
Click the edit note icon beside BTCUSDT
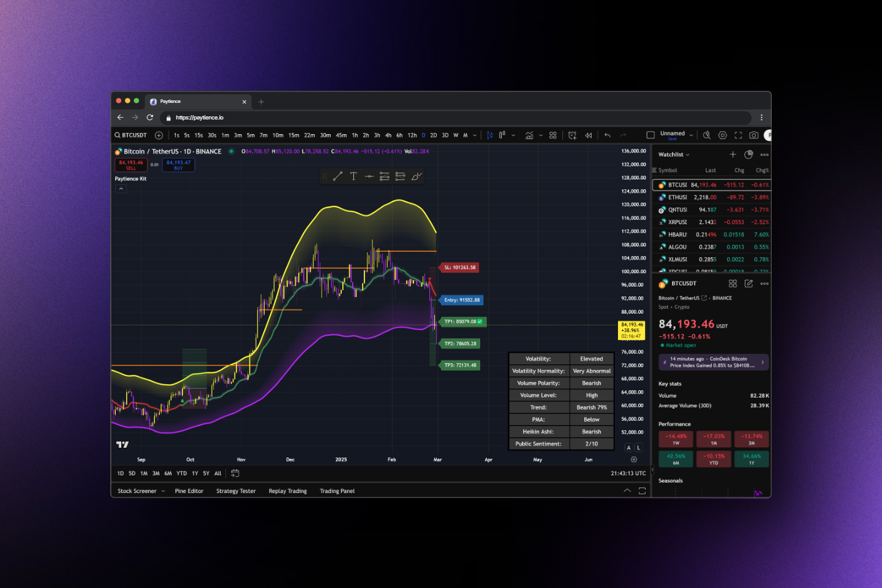click(x=748, y=284)
